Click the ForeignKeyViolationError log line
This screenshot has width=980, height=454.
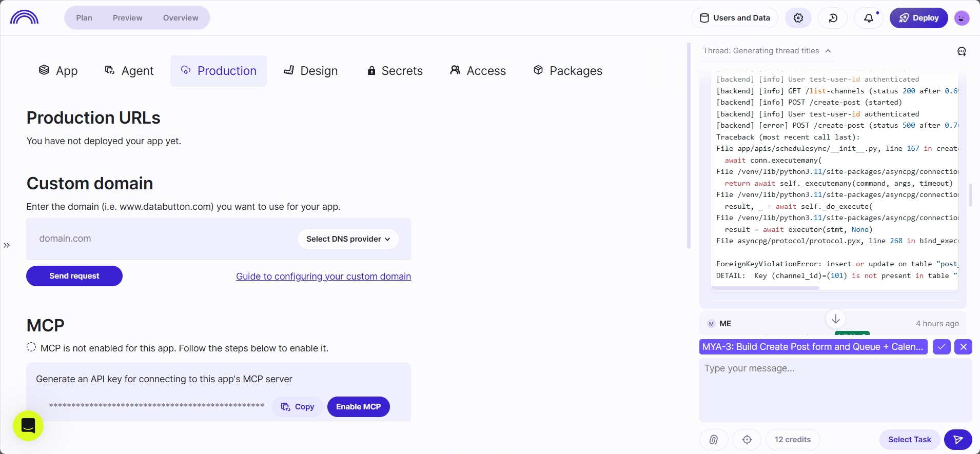click(836, 264)
